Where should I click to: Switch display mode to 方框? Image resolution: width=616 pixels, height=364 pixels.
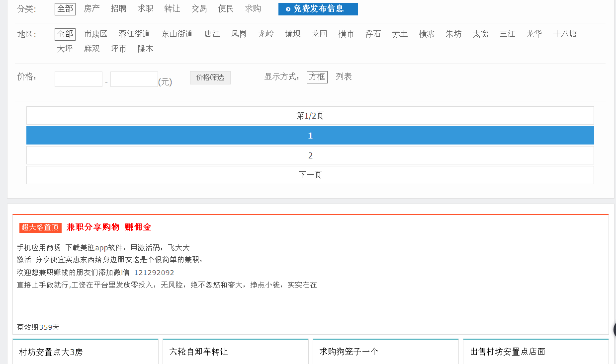317,77
